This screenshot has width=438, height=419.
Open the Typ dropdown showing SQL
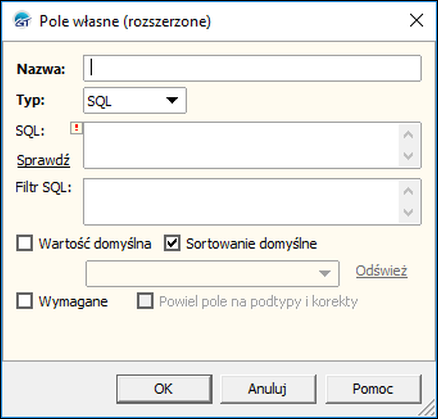click(135, 100)
